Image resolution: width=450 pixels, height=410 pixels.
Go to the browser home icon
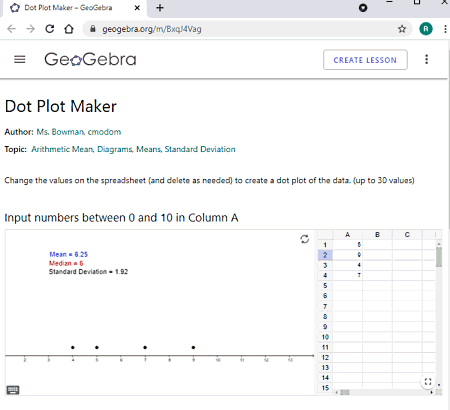tap(69, 29)
